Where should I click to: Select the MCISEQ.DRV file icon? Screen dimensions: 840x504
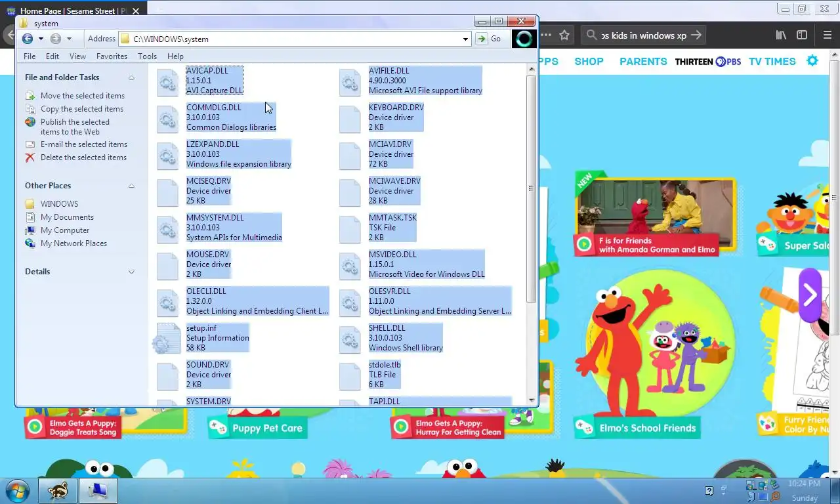click(167, 192)
